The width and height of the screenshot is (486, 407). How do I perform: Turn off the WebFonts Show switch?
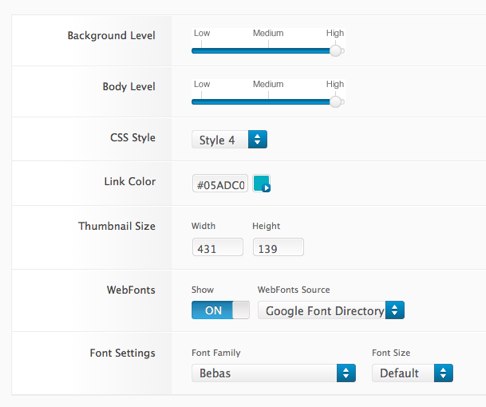tap(220, 310)
